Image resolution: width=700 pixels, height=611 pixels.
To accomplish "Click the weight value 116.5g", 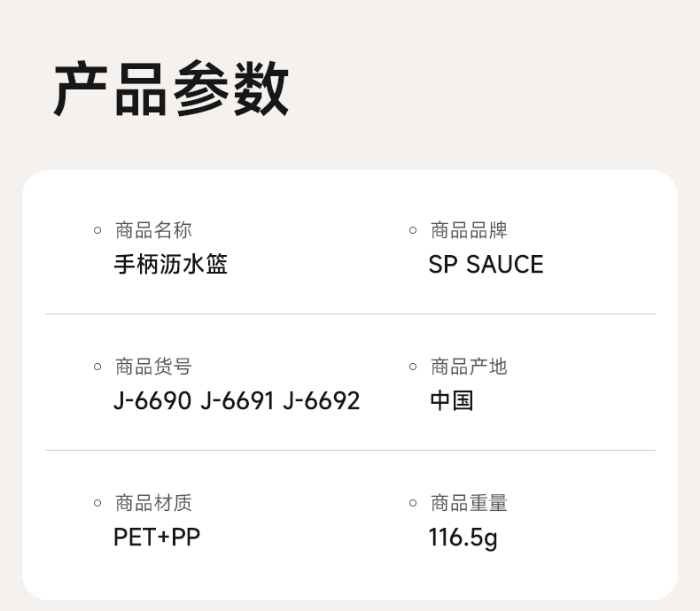I will tap(463, 537).
